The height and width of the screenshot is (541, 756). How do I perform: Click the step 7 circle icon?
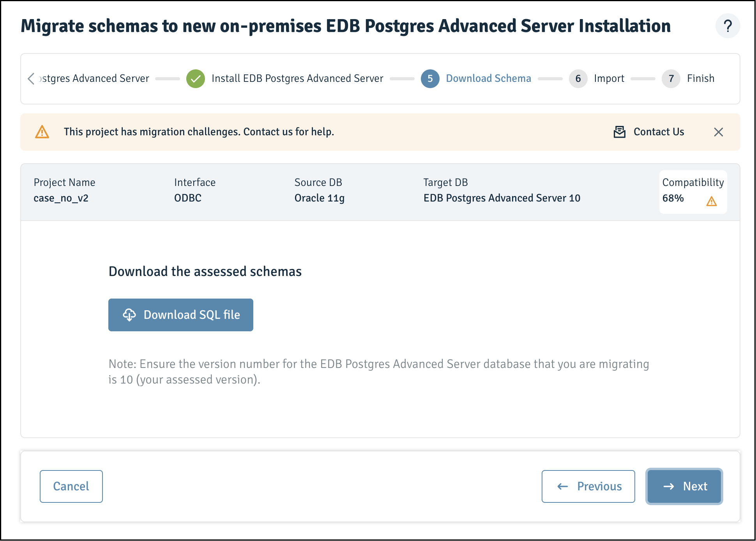(x=671, y=79)
